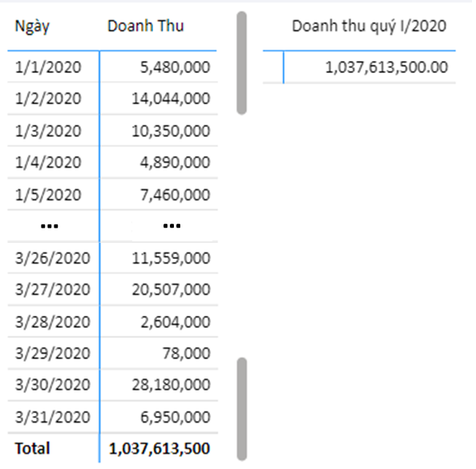Click the lower vertical scrollbar thumb
The width and height of the screenshot is (476, 469).
point(242,409)
